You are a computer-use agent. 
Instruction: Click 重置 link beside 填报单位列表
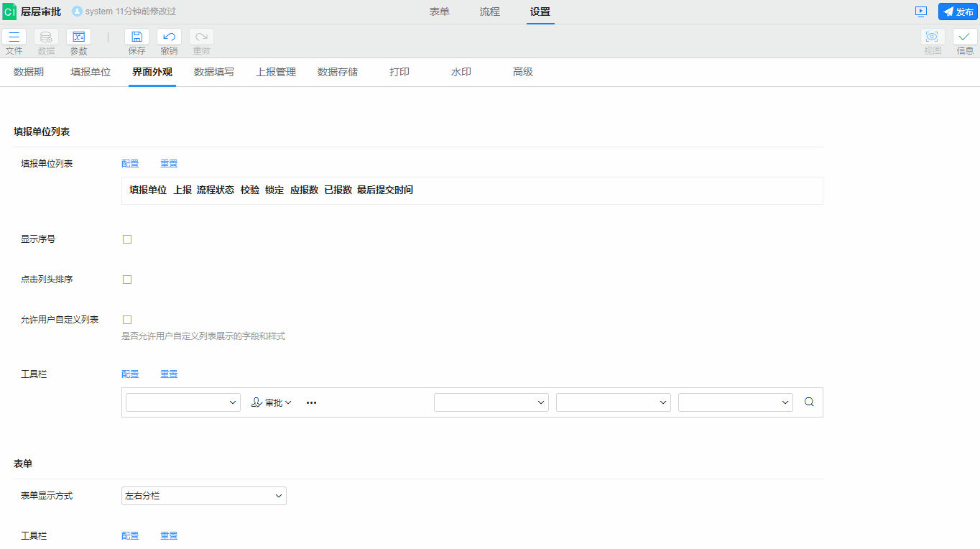pyautogui.click(x=169, y=164)
